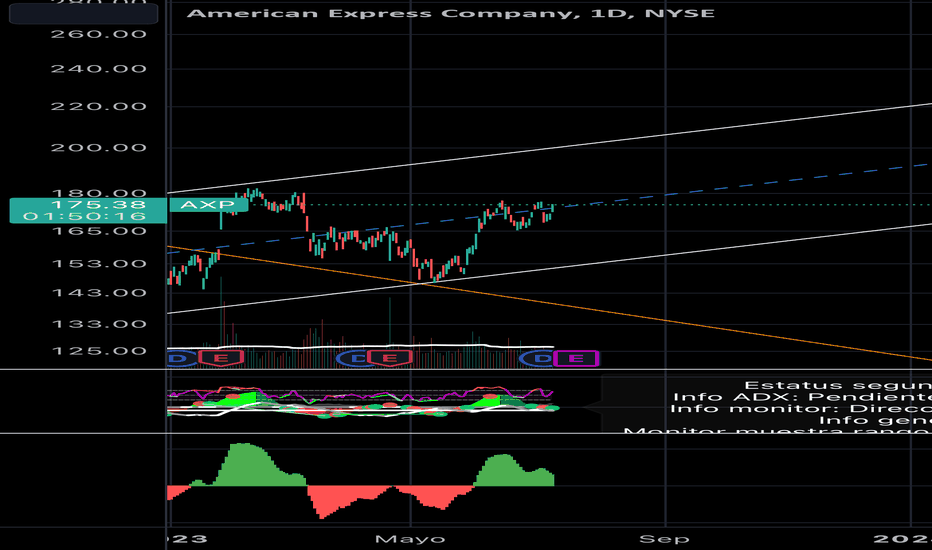Click the 175.38 current price label
This screenshot has height=550, width=932.
(99, 205)
